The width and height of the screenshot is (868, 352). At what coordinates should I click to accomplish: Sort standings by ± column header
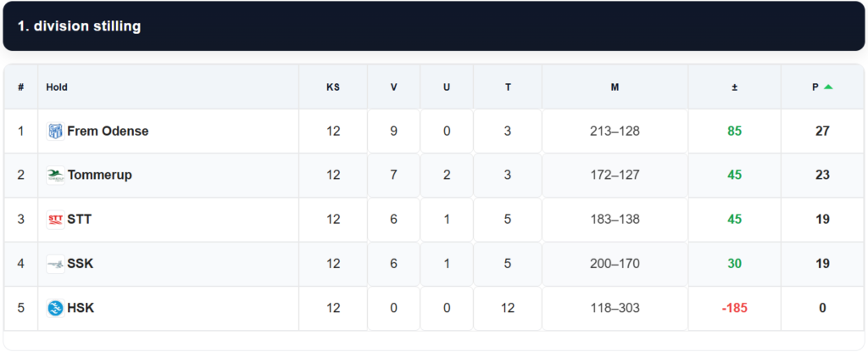pos(734,87)
